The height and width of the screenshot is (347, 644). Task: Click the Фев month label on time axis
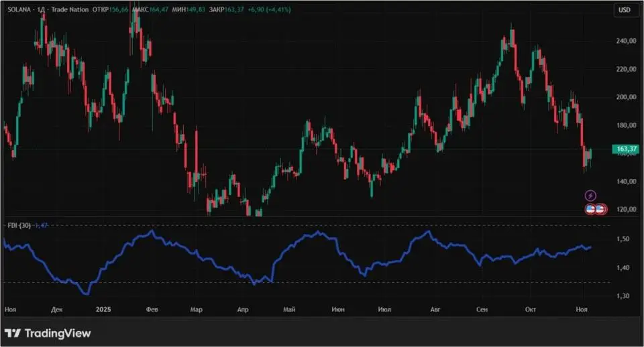pos(152,309)
